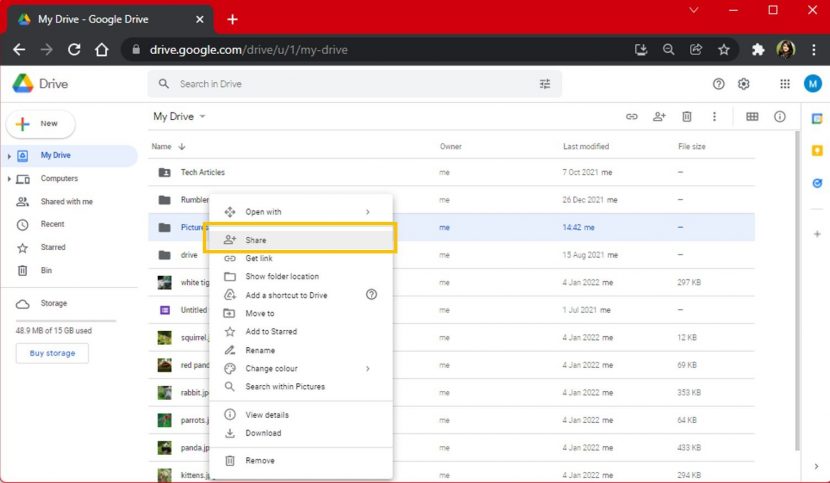Click the Last modified column header

[586, 146]
